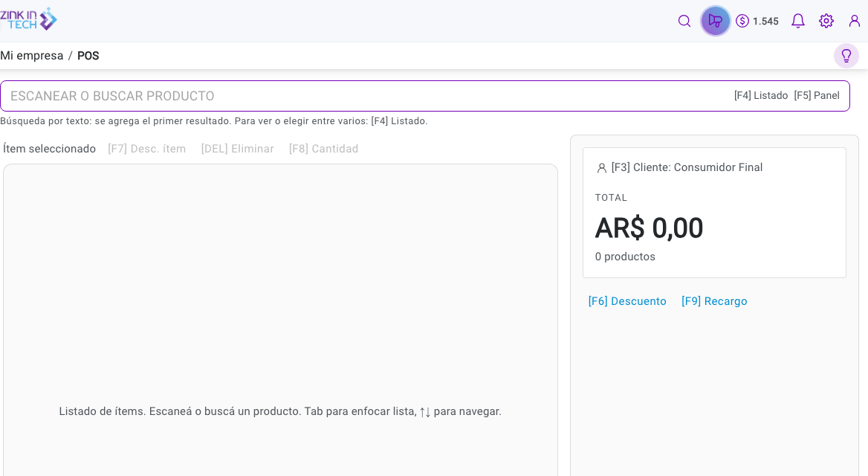
Task: Add [F9] Recargo to the sale
Action: coord(714,301)
